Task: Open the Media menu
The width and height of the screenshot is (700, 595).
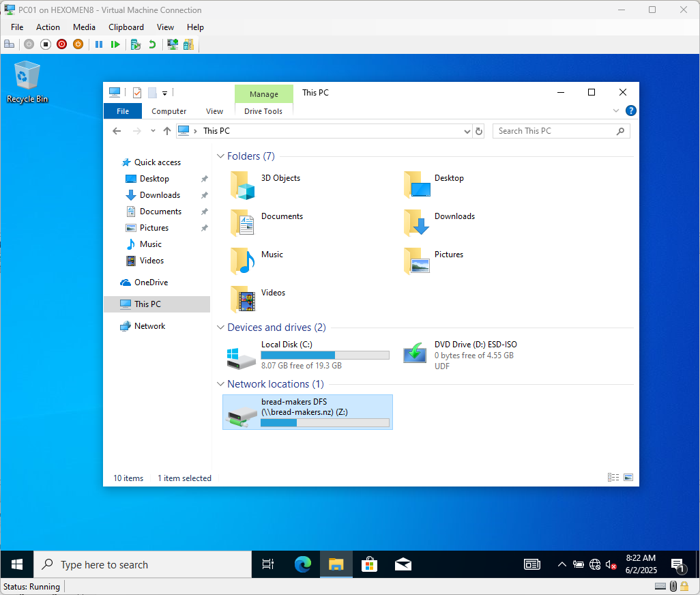Action: click(x=84, y=27)
